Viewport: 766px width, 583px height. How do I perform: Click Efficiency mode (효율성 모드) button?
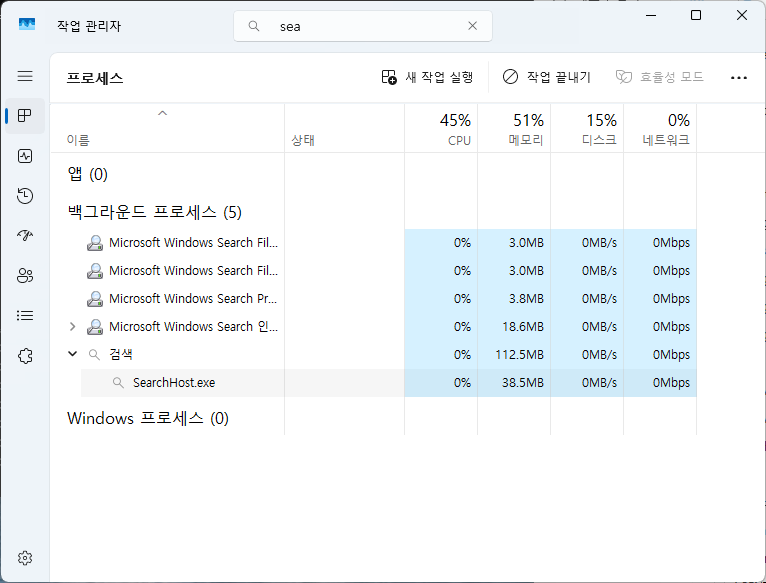660,77
